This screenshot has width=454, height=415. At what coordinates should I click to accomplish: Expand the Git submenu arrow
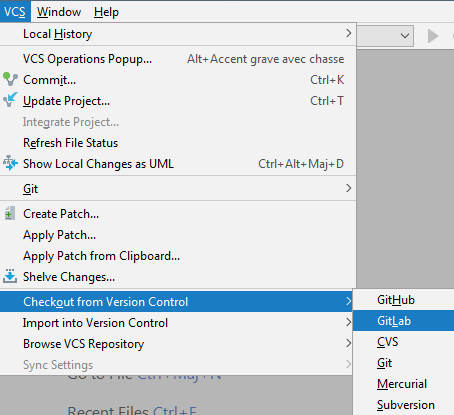pos(348,188)
